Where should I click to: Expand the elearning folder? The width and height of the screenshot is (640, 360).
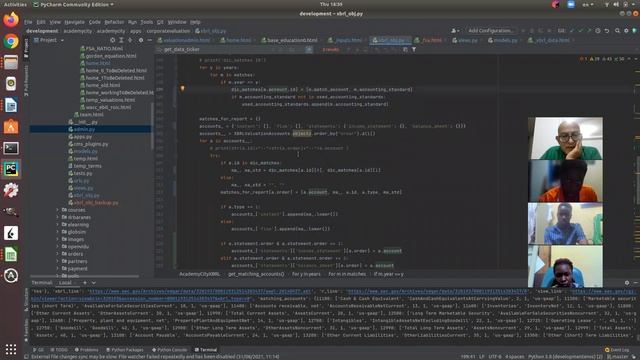57,224
